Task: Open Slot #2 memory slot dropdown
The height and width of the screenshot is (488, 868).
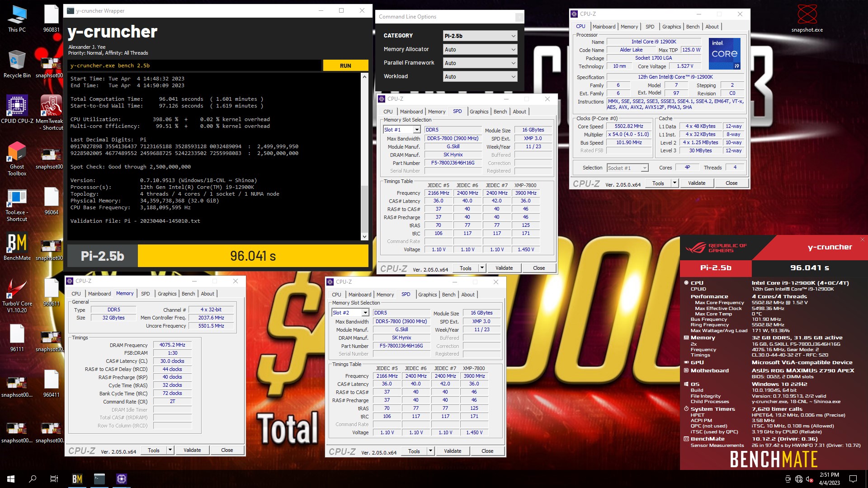Action: 350,313
